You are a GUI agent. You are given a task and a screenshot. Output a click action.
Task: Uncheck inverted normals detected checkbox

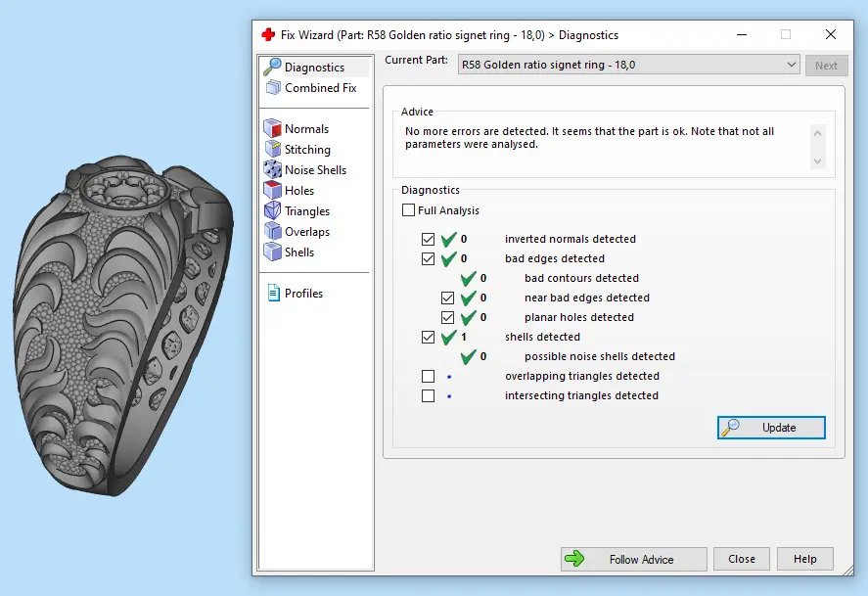click(x=428, y=239)
